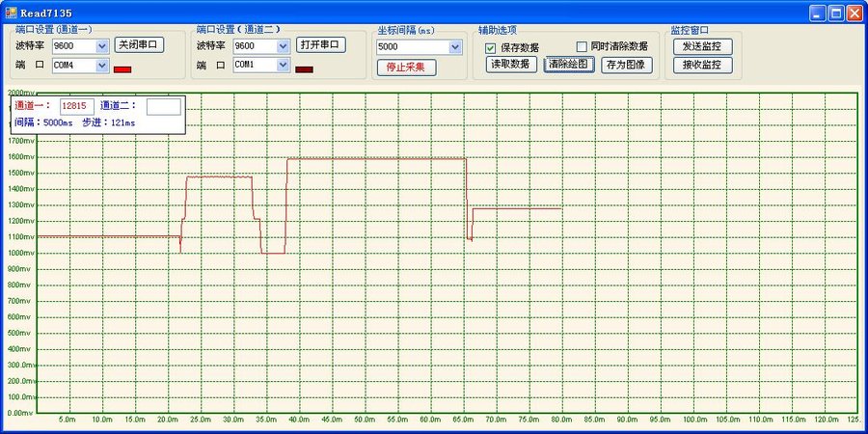Viewport: 868px width, 434px height.
Task: Expand the COM1 port dropdown
Action: coord(283,65)
